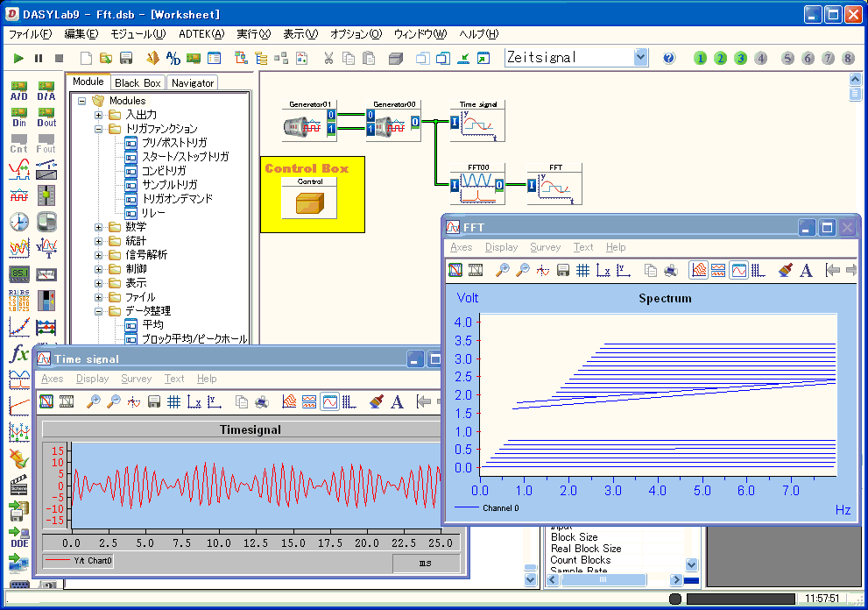868x610 pixels.
Task: Toggle single-chart wave display in Time signal window
Action: pos(330,401)
